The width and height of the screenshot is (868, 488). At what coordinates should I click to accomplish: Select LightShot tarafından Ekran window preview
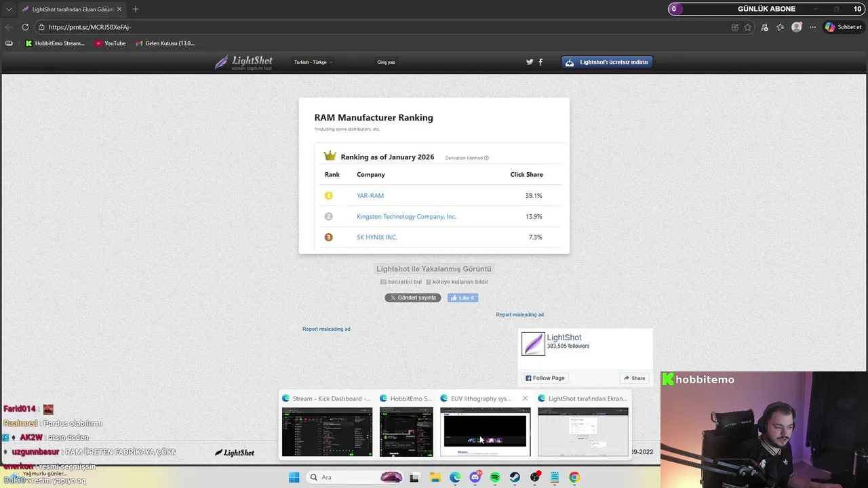[583, 425]
